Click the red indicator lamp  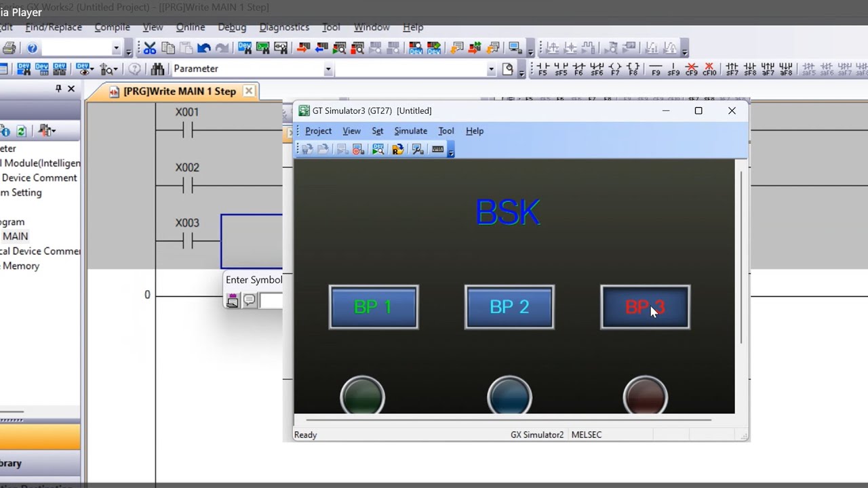tap(645, 396)
